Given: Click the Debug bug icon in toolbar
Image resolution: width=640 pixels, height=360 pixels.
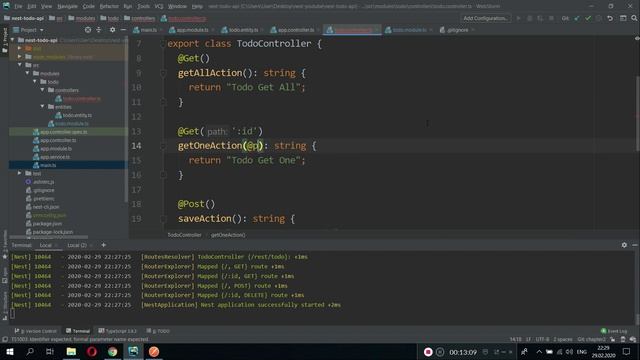Looking at the screenshot, I should point(529,18).
